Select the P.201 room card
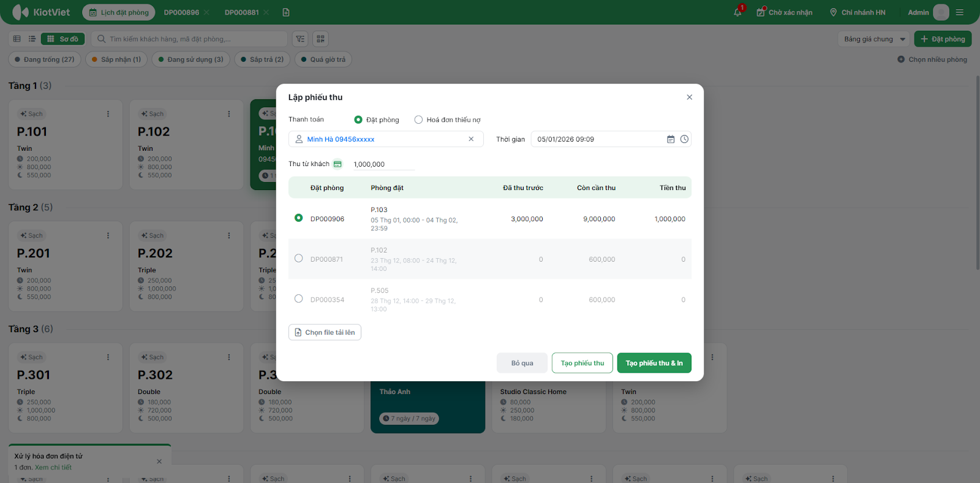The height and width of the screenshot is (483, 980). click(x=66, y=267)
